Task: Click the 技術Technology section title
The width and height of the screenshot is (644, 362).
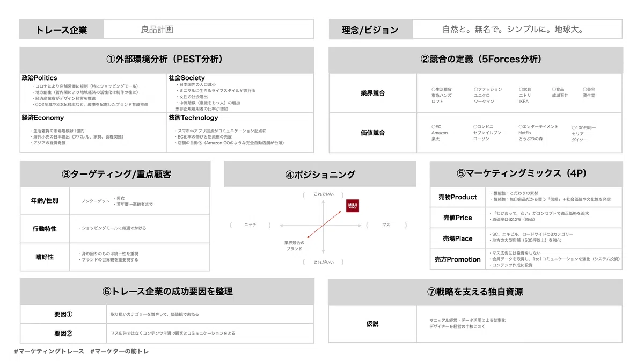Action: click(x=193, y=118)
